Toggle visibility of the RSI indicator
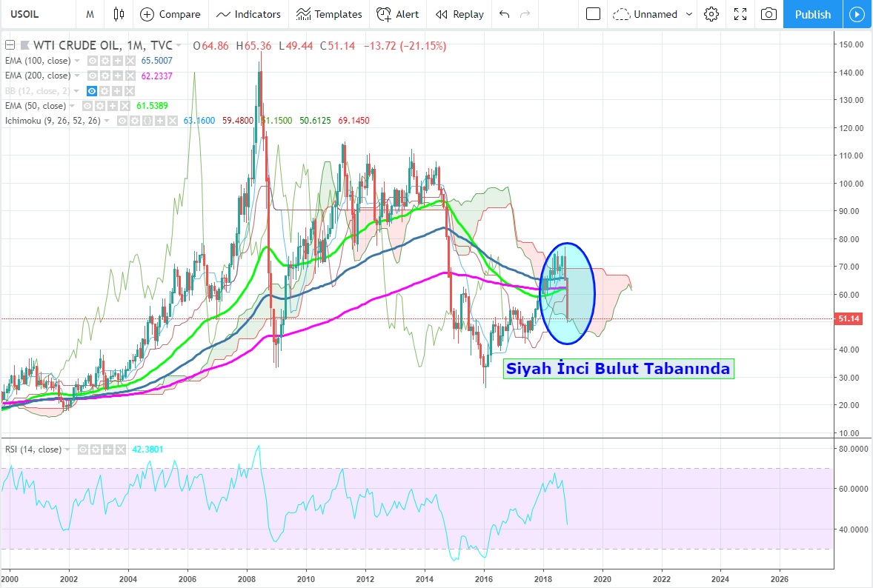The image size is (873, 588). tap(83, 450)
